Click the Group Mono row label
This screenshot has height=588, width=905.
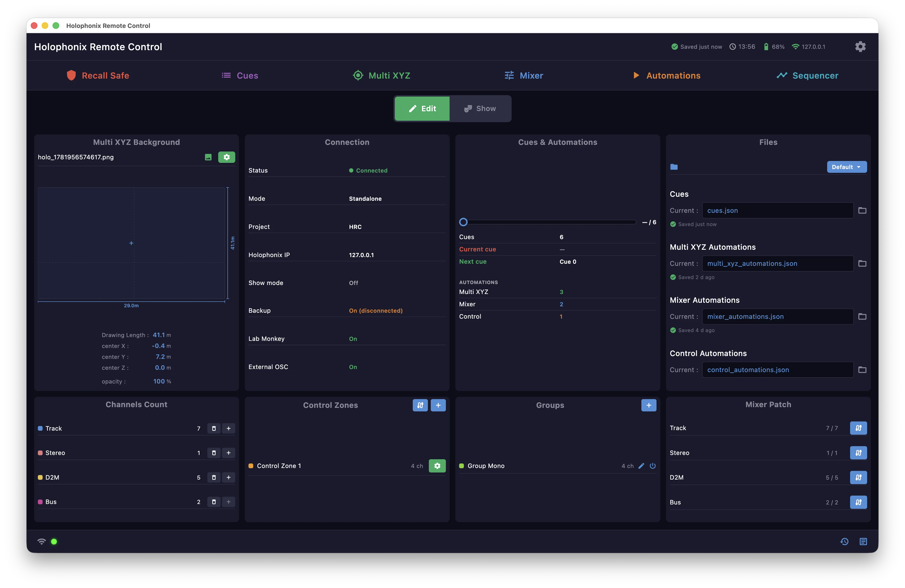click(x=486, y=466)
